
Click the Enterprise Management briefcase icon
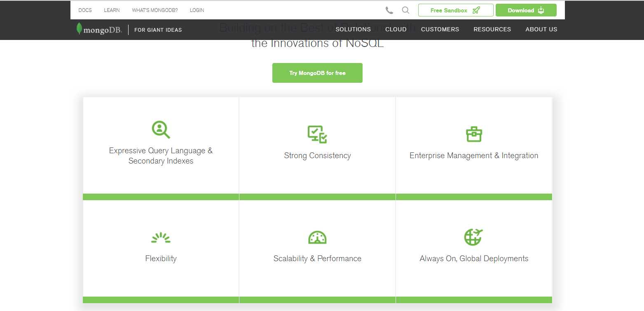pyautogui.click(x=474, y=134)
